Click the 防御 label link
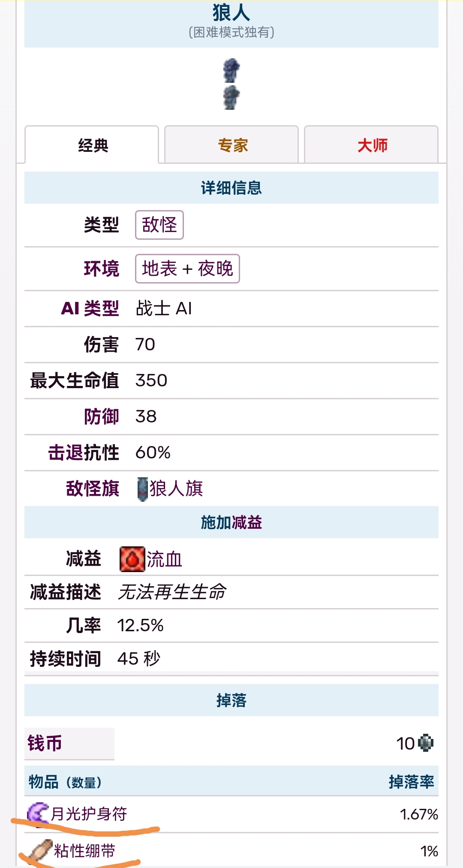The height and width of the screenshot is (868, 463). pos(102,416)
